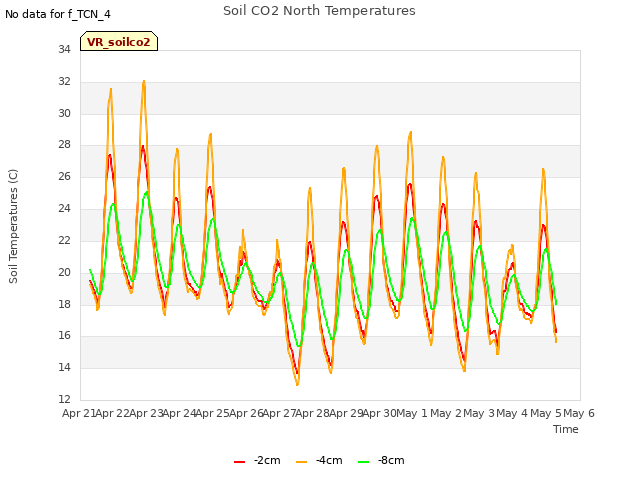Click the May 1 x-axis tick label

click(x=412, y=413)
